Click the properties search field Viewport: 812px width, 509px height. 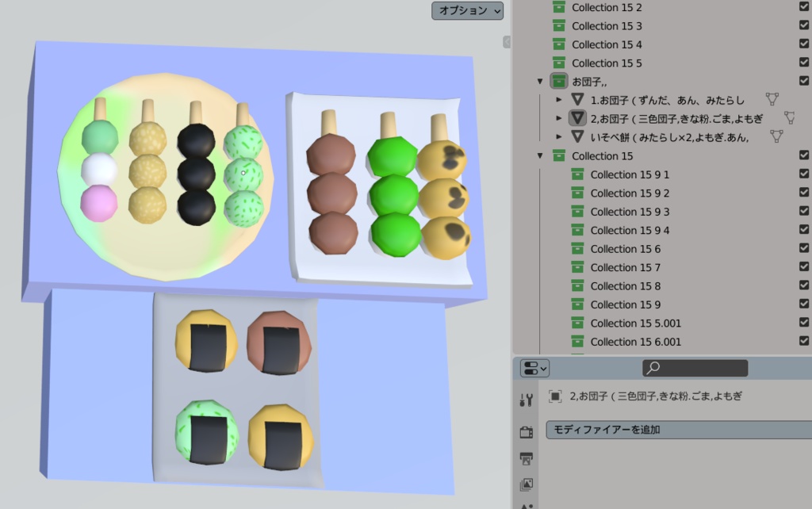(x=695, y=368)
